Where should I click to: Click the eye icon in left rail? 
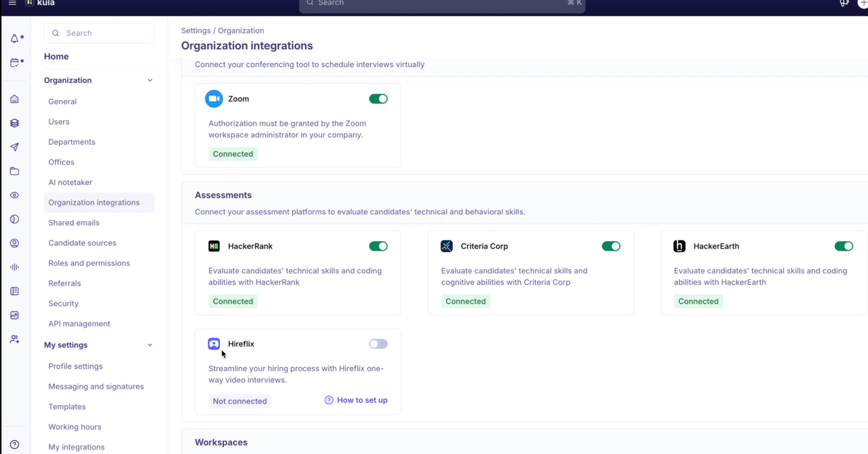(14, 195)
